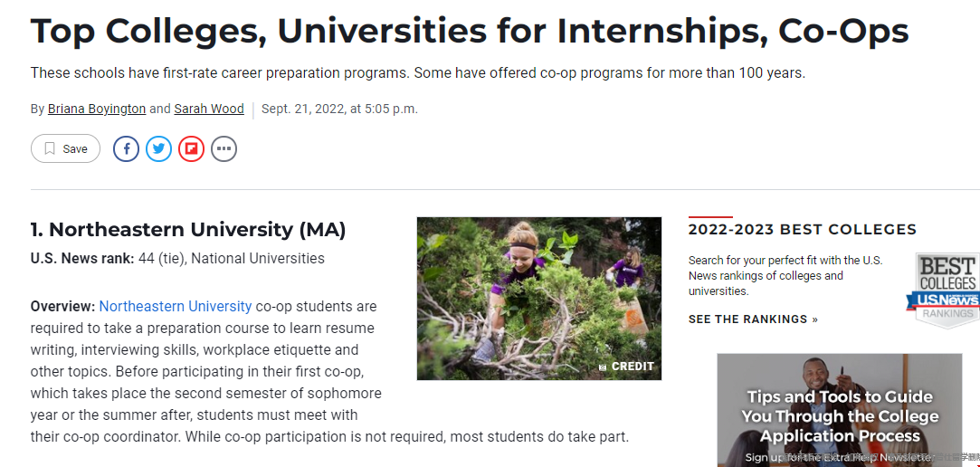Screen dimensions: 980x467
Task: Open author Sarah Wood's page
Action: pyautogui.click(x=209, y=109)
